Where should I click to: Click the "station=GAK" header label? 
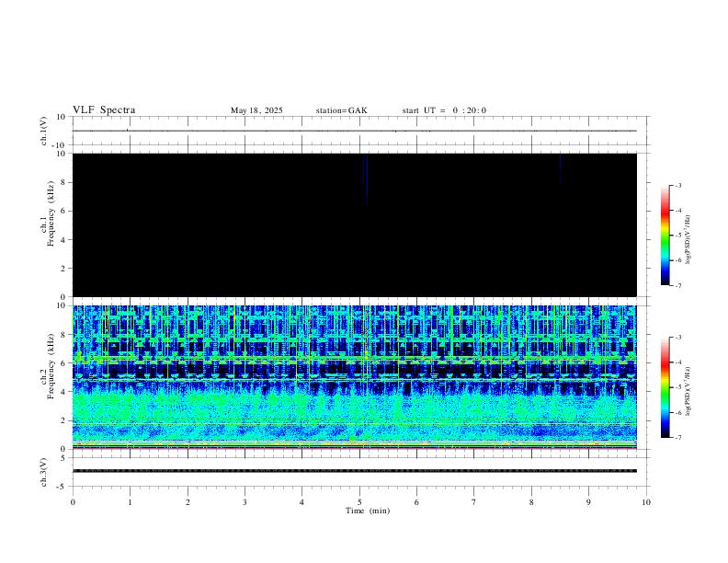tap(341, 110)
